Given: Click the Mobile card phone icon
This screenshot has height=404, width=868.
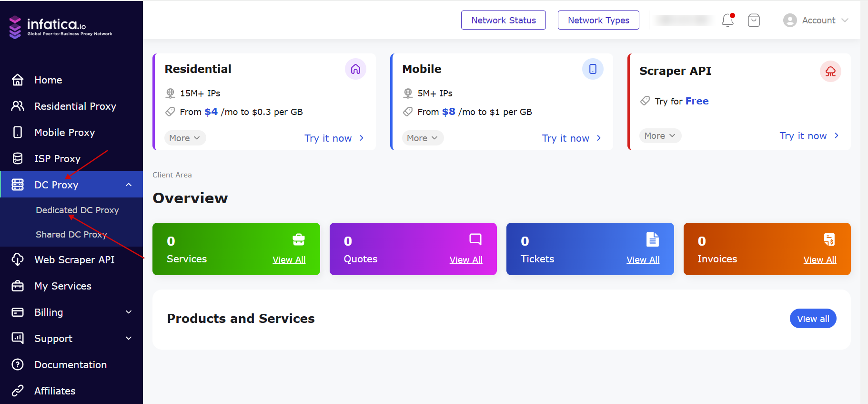Looking at the screenshot, I should click(593, 69).
